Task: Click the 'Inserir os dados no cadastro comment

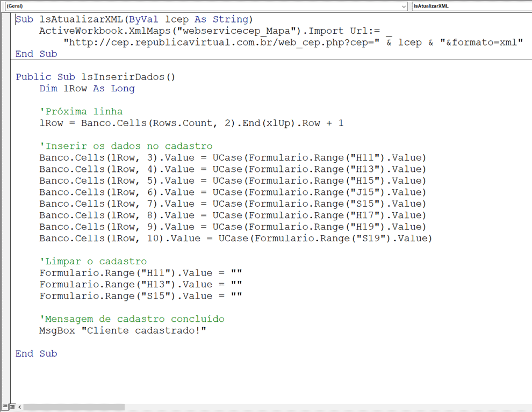Action: tap(126, 146)
